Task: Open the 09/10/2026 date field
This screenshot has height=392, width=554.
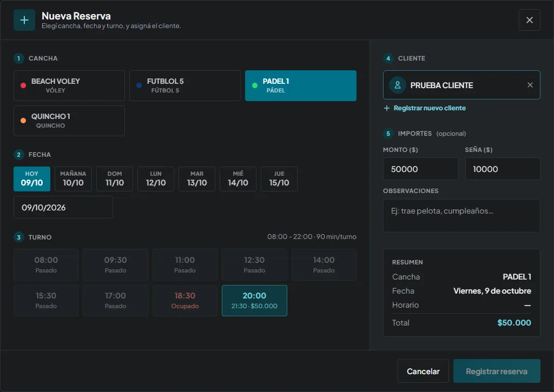Action: pyautogui.click(x=63, y=207)
